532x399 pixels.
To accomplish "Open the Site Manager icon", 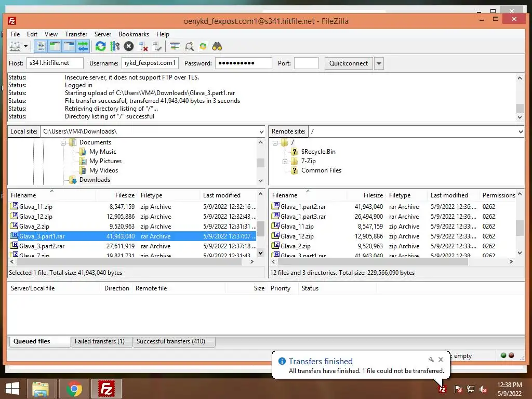I will (15, 46).
